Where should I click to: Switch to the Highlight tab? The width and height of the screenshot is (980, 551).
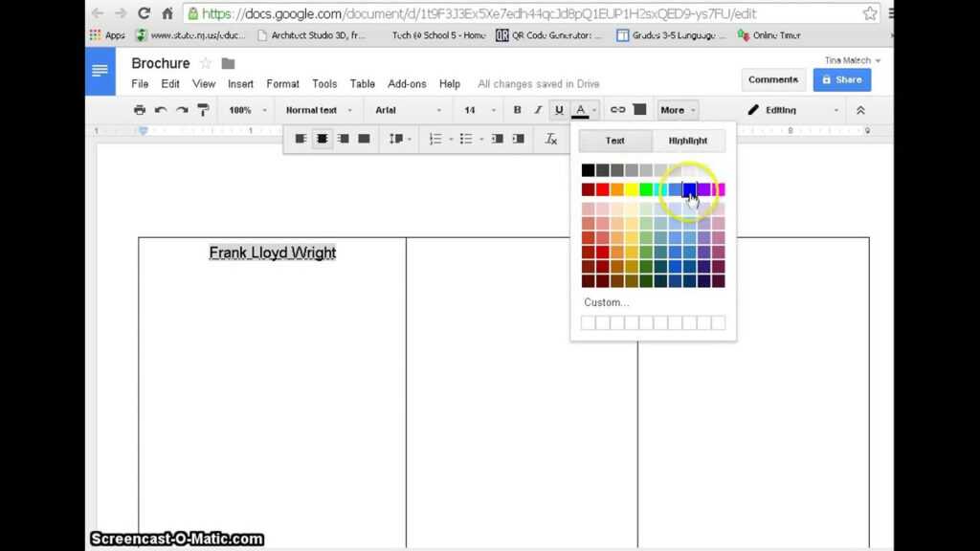point(687,141)
